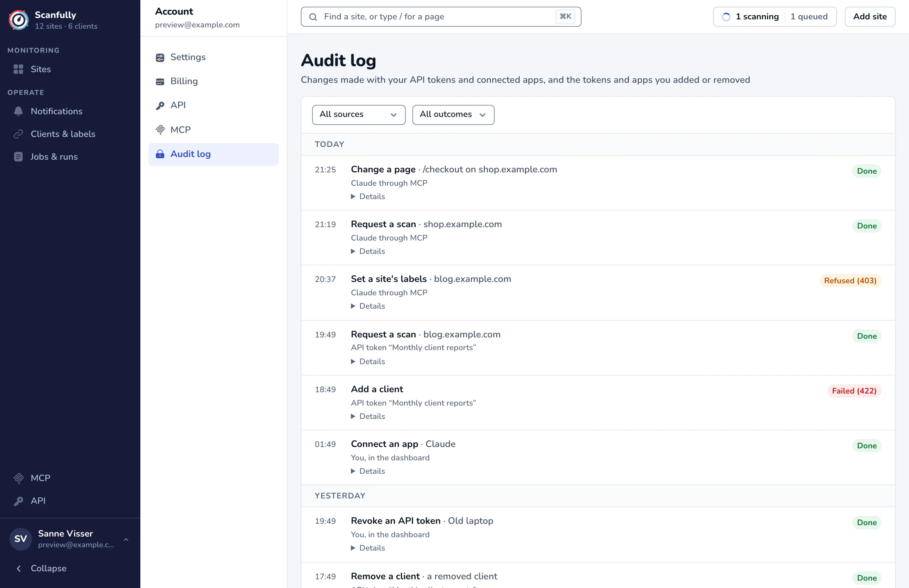
Task: Click the preview@example.com account email
Action: coord(197,25)
